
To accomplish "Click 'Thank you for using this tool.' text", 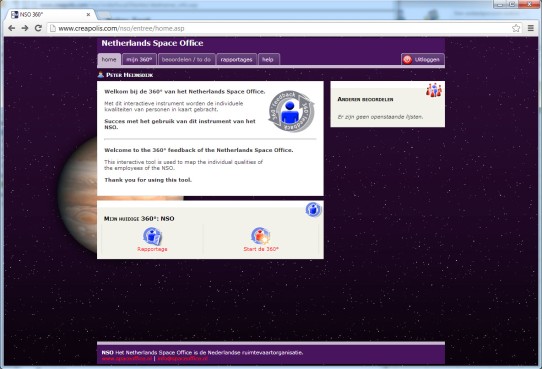I will [148, 180].
